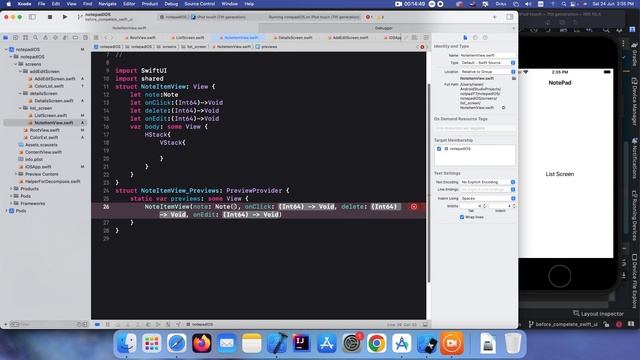Click the On Demand Resource Tags field
Image resolution: width=640 pixels, height=360 pixels.
pyautogui.click(x=475, y=128)
